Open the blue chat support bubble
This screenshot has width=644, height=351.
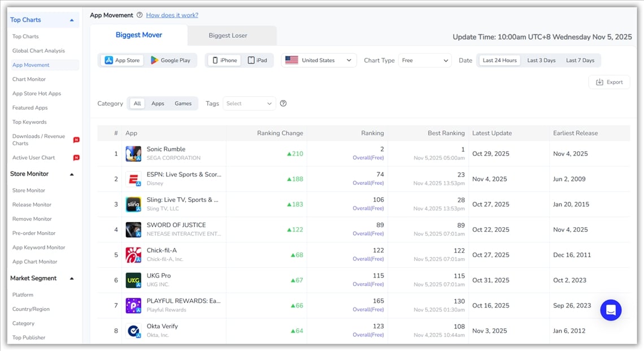point(611,310)
